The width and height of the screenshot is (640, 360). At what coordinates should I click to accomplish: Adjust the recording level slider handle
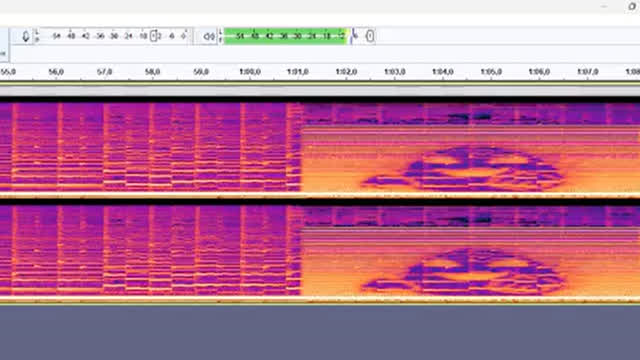tap(153, 36)
